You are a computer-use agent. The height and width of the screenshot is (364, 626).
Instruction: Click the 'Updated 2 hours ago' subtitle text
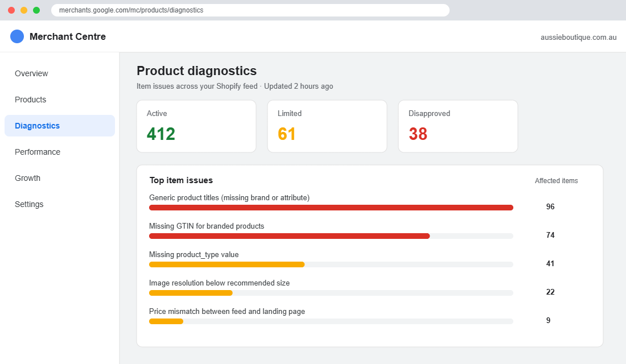298,86
